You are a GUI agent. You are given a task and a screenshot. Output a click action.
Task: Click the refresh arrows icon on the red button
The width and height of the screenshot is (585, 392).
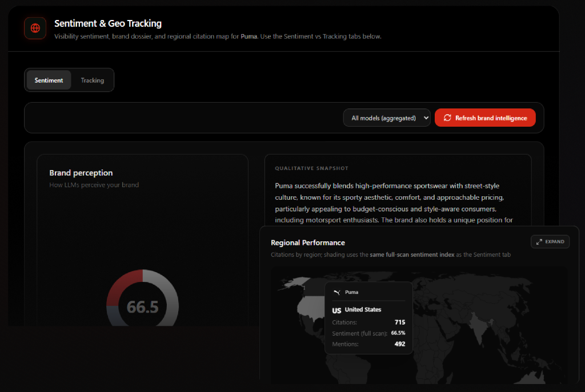point(447,118)
